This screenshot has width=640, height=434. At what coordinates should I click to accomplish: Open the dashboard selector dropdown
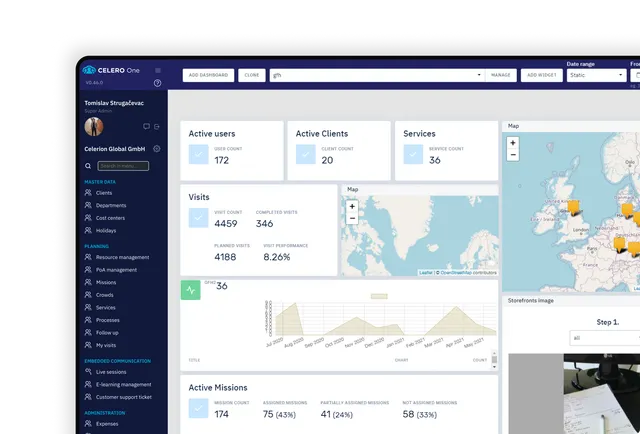377,75
